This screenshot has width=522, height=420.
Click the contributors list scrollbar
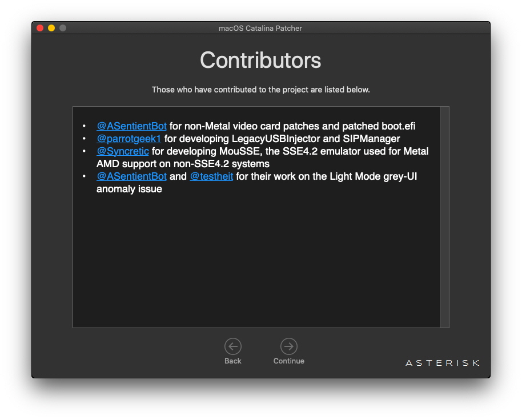[444, 217]
